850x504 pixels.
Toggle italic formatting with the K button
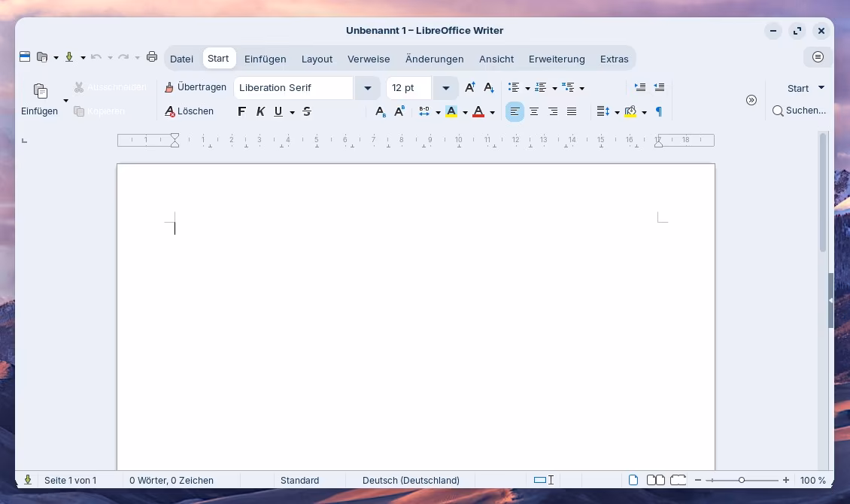click(x=260, y=111)
